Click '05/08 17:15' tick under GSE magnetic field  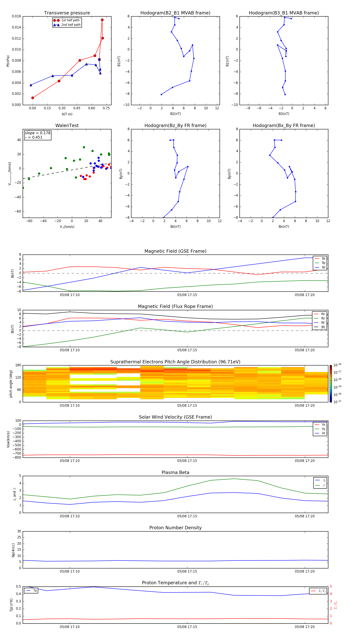pos(187,295)
